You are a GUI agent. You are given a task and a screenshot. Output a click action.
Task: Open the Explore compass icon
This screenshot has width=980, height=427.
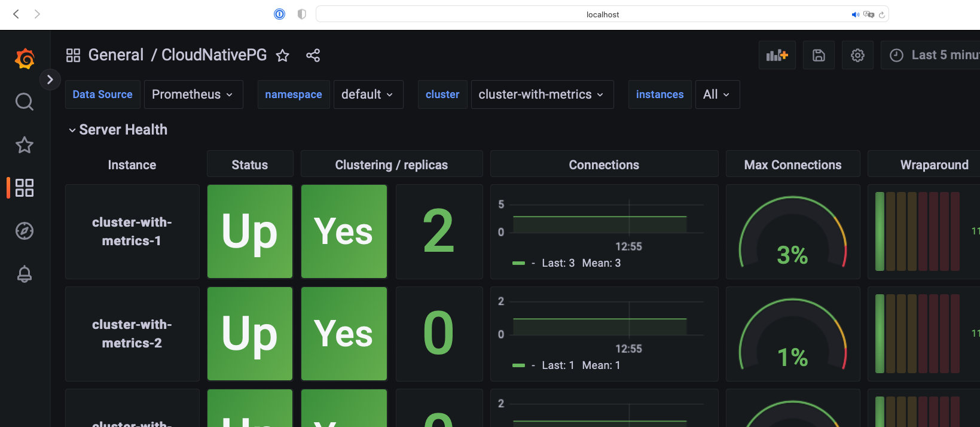[25, 231]
